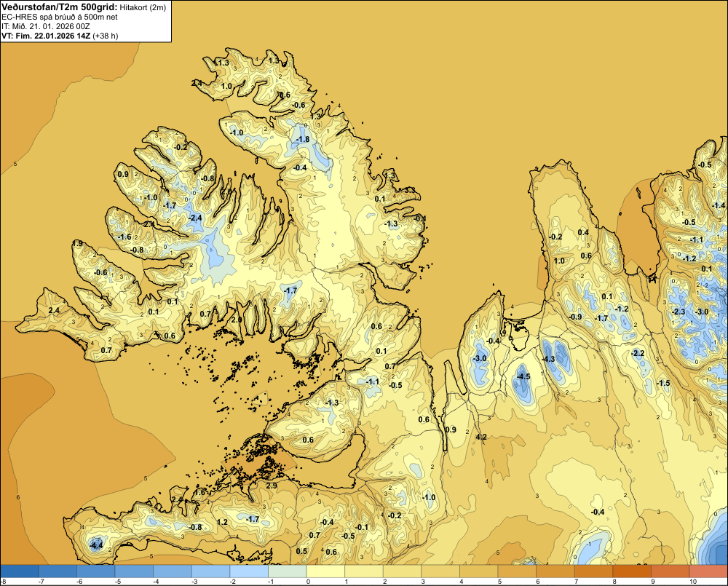Pick the legend swatch between -8 and -7

click(20, 571)
